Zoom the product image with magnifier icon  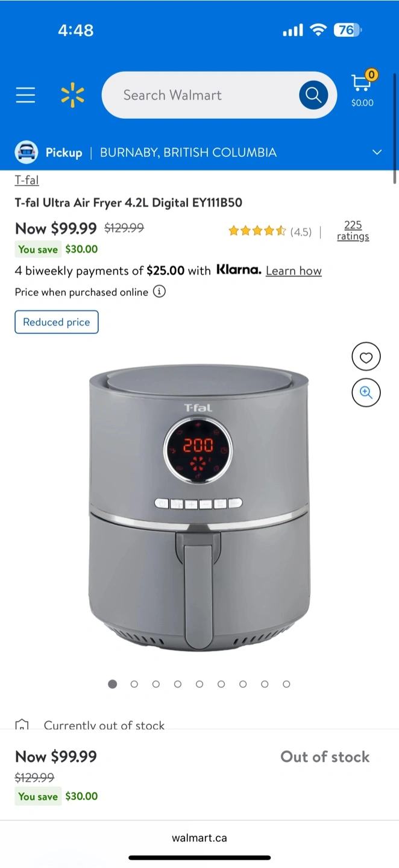pyautogui.click(x=366, y=392)
